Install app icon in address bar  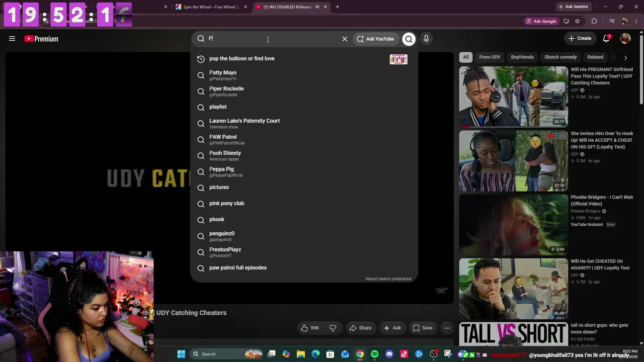coord(567,21)
